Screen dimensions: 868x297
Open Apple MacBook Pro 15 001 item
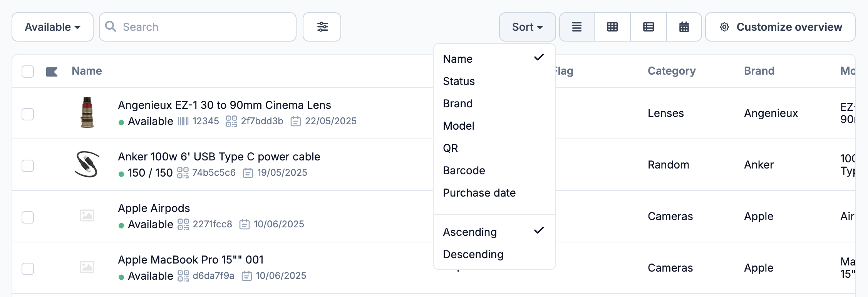click(191, 260)
